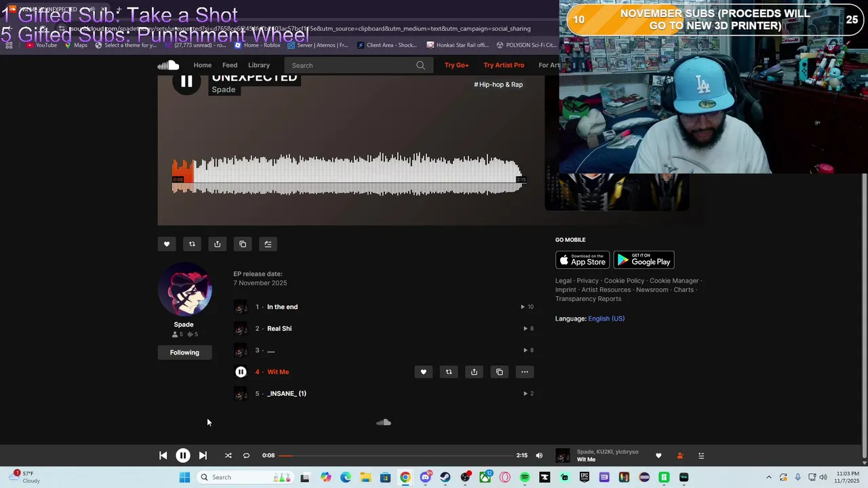Seek on the bottom player progress bar

395,455
